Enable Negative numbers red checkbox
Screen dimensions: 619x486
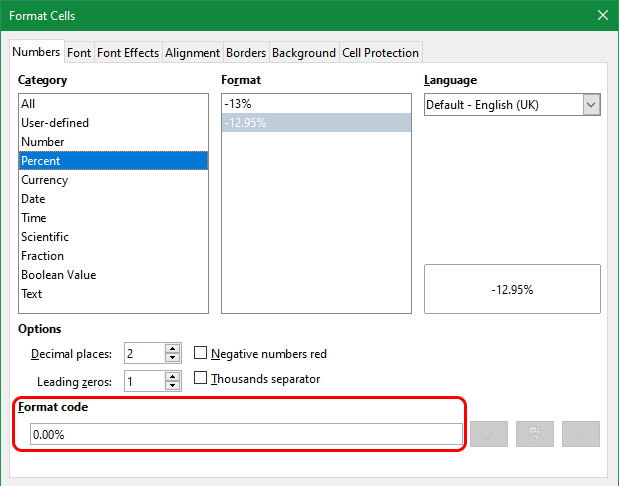201,353
